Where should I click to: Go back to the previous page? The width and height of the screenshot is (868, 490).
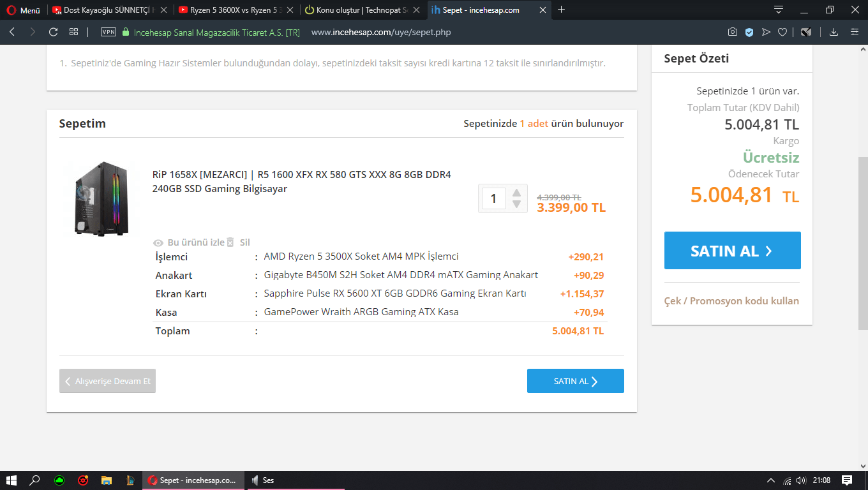(12, 32)
